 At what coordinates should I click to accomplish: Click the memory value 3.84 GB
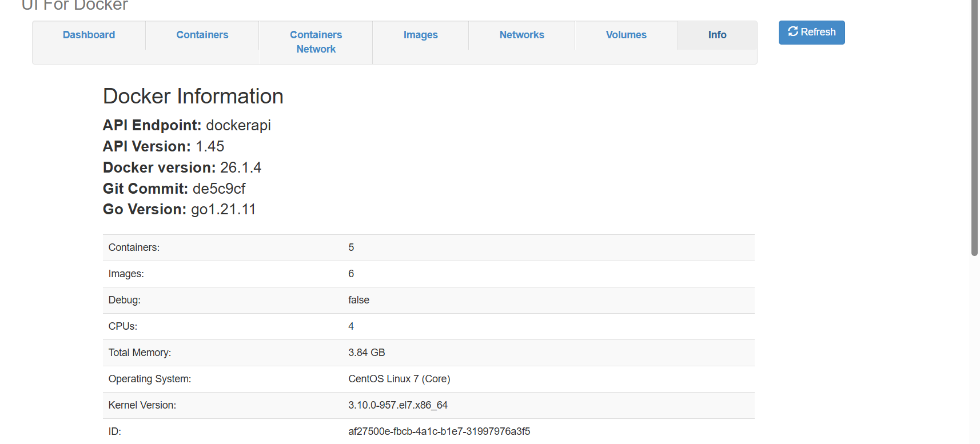click(366, 353)
